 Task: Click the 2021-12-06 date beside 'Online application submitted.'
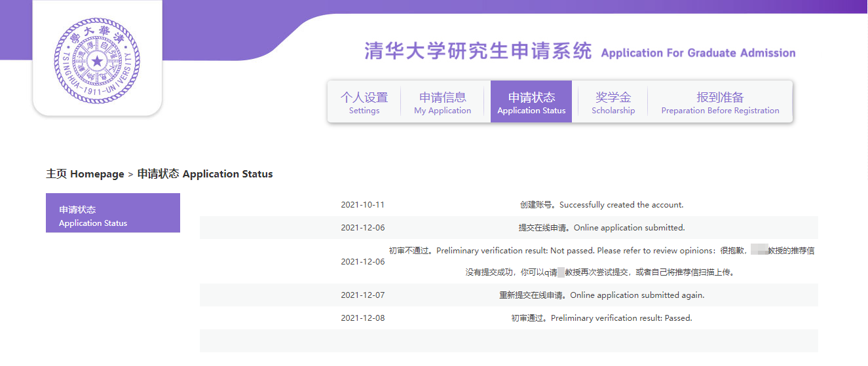tap(363, 228)
